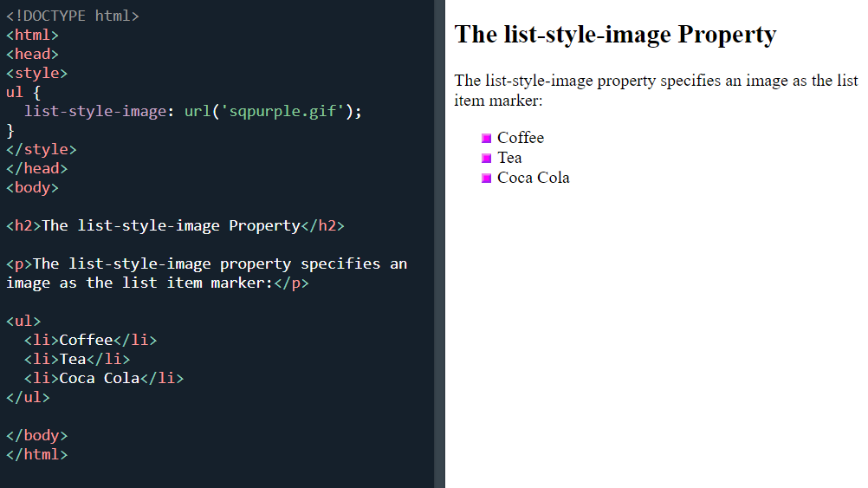Click the opening <html> tag in the code
This screenshot has width=868, height=488.
pyautogui.click(x=32, y=35)
